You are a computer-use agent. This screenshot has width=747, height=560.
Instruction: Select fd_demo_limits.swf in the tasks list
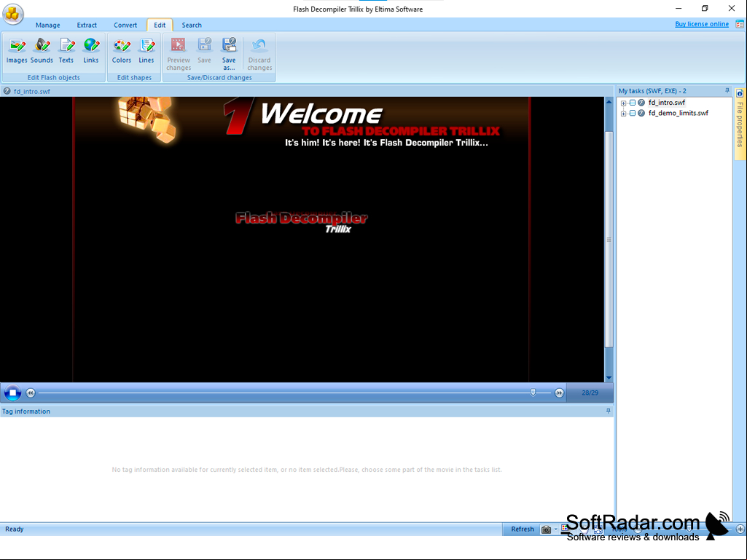click(x=678, y=113)
